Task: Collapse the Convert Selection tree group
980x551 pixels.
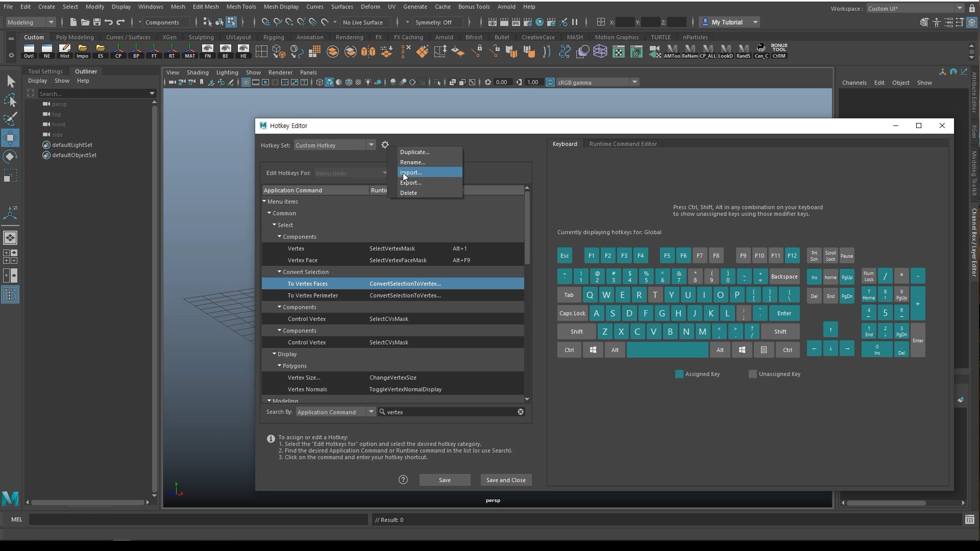Action: pyautogui.click(x=280, y=272)
